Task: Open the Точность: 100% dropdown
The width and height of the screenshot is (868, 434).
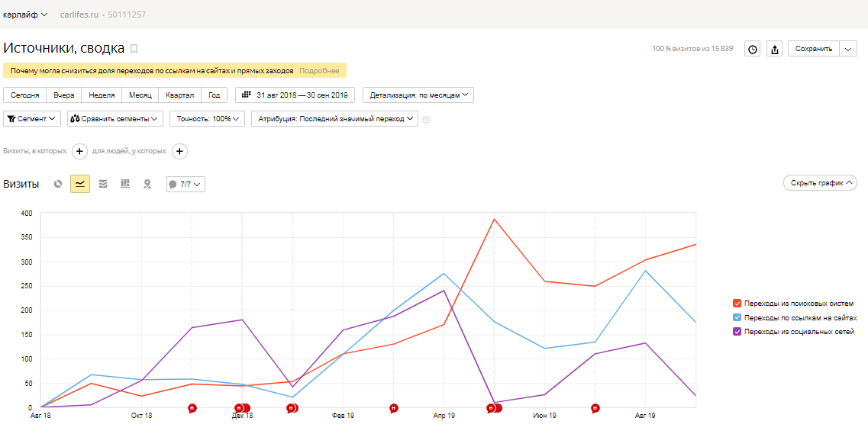Action: coord(207,119)
